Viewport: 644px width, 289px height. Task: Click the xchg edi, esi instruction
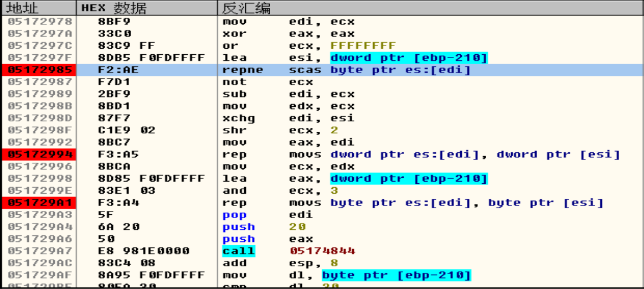click(x=288, y=118)
